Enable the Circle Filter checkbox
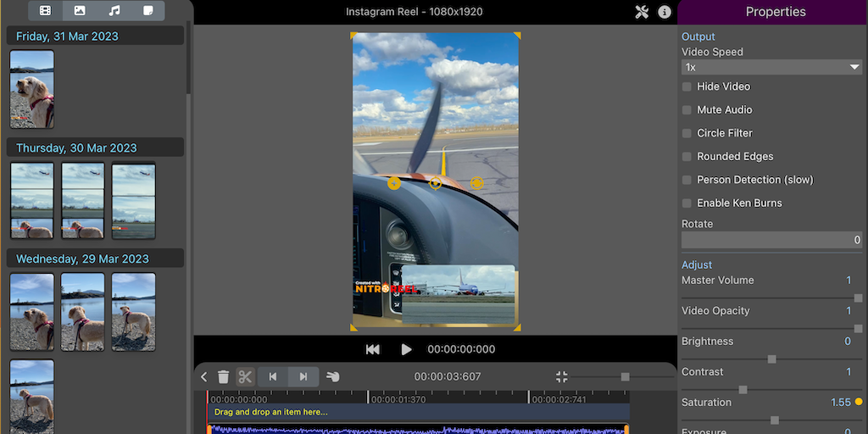The image size is (868, 434). click(687, 133)
